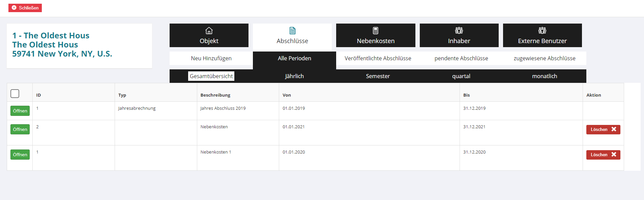
Task: Filter by Semester periods
Action: tap(378, 76)
